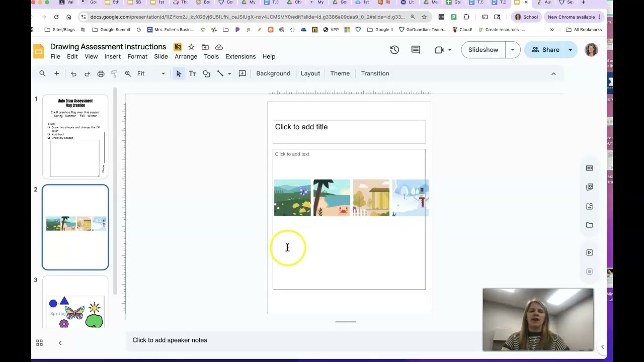Click the browser address bar
Viewport: 644px width, 362px height.
tap(247, 17)
